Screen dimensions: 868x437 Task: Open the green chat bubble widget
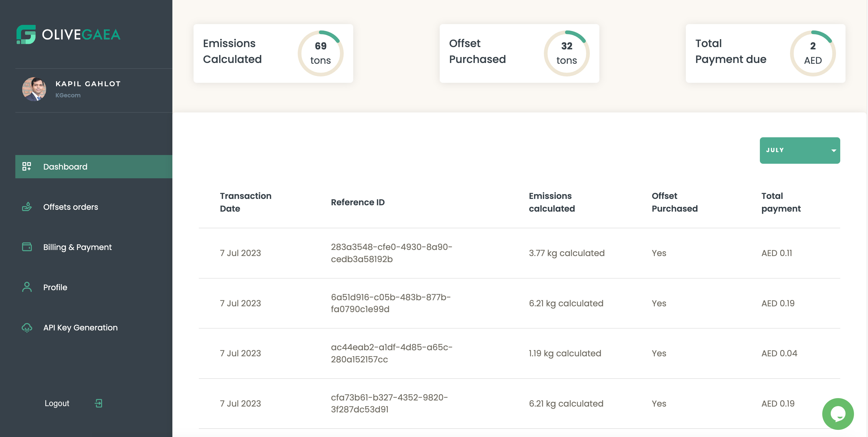tap(838, 414)
